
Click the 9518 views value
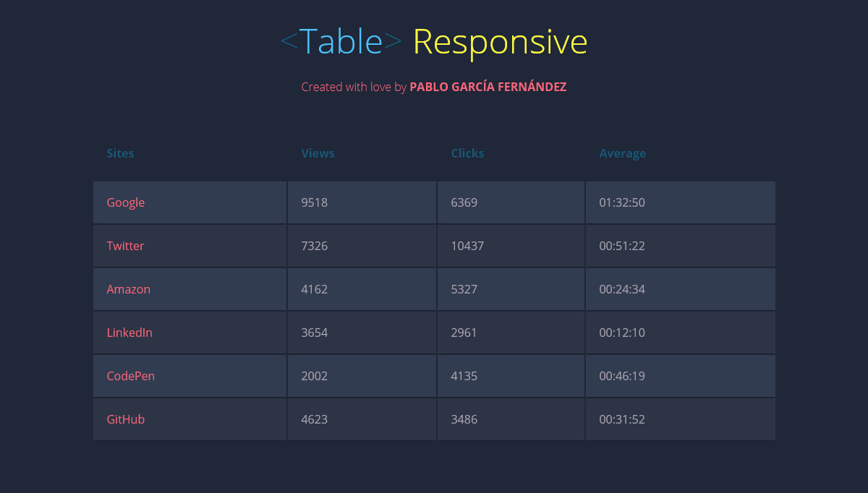315,202
